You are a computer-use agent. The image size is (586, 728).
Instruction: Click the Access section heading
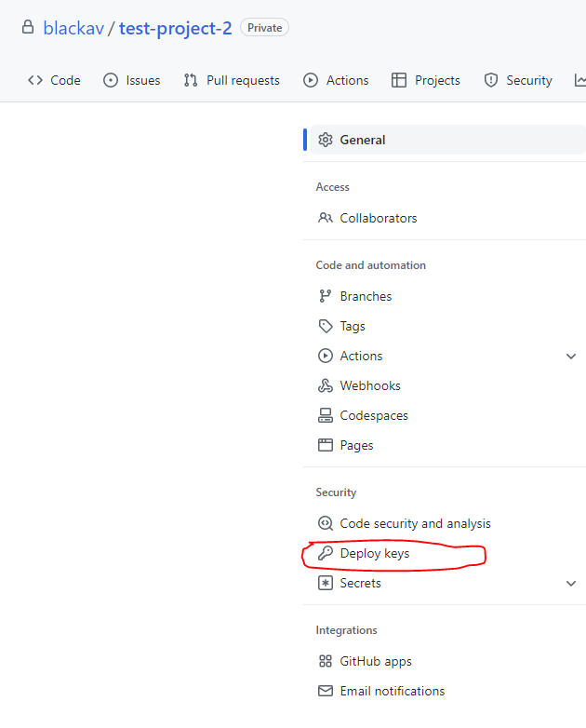pos(333,186)
